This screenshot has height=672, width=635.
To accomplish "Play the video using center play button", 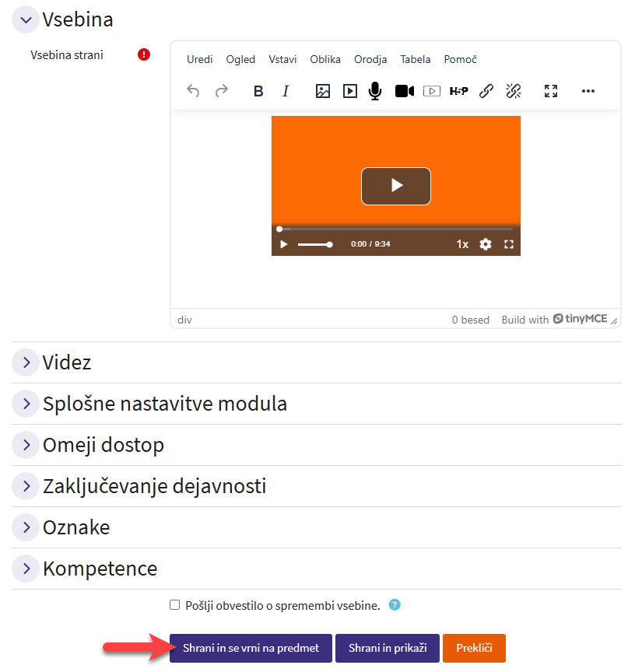I will [395, 186].
